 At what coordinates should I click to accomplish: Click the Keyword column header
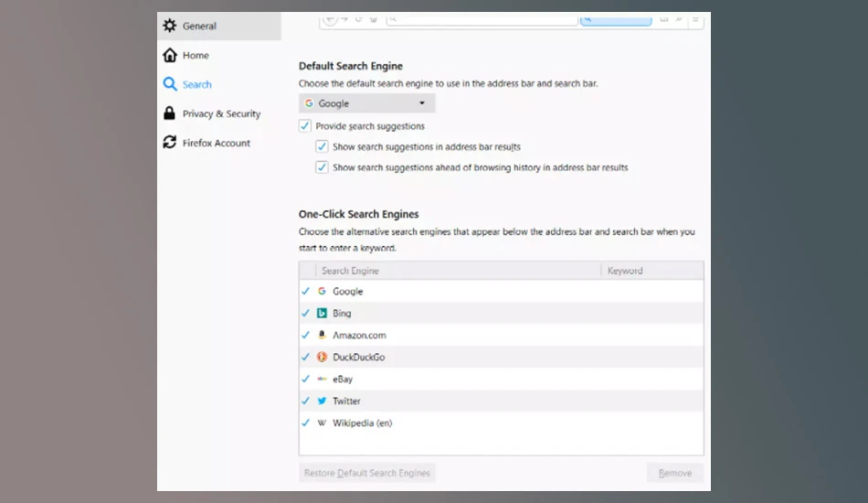(652, 271)
